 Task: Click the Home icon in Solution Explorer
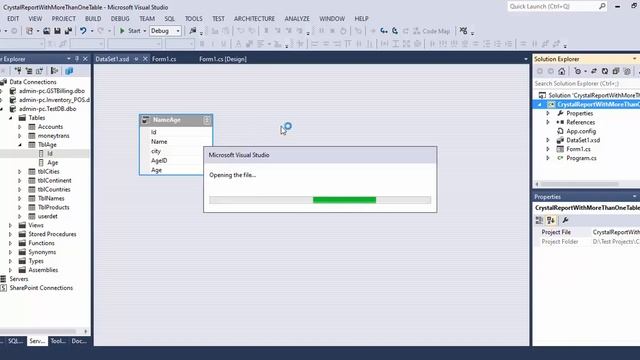click(x=562, y=71)
